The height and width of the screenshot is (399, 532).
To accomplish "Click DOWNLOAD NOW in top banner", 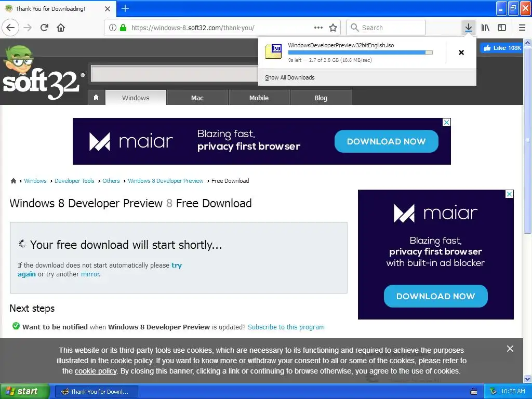I will point(386,141).
